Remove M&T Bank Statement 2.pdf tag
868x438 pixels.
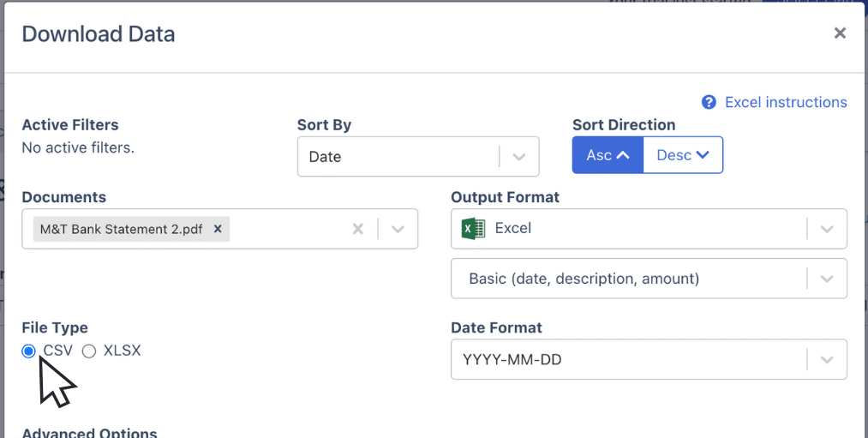[x=218, y=229]
